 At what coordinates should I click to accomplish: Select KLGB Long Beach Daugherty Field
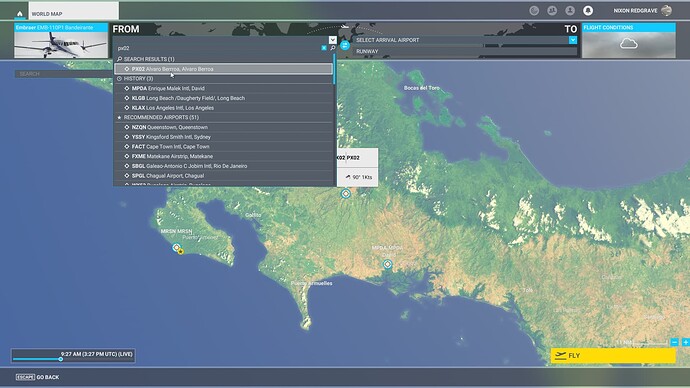223,98
